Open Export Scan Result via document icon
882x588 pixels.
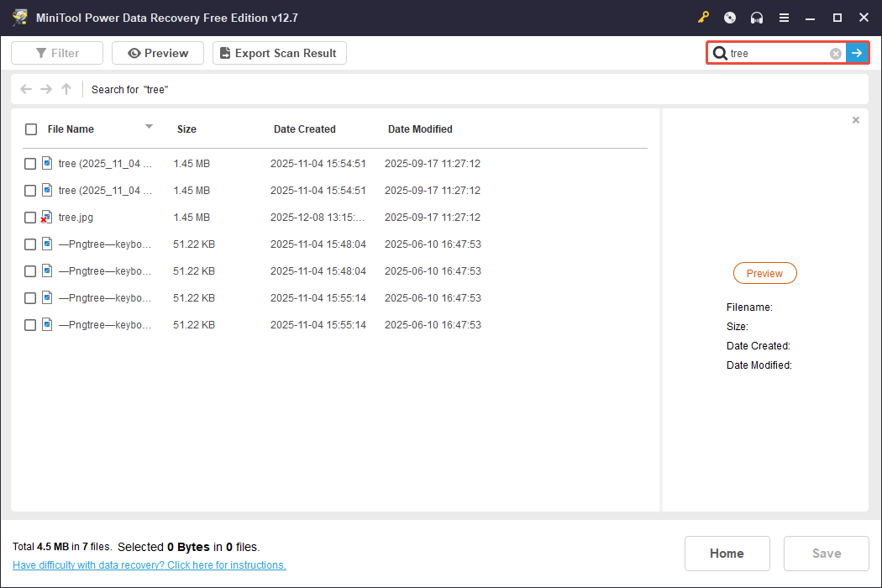224,52
